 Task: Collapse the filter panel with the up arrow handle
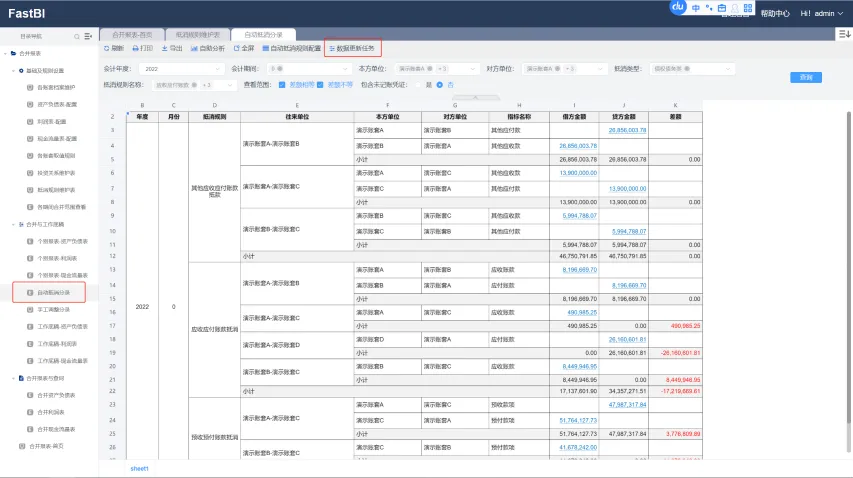475,97
